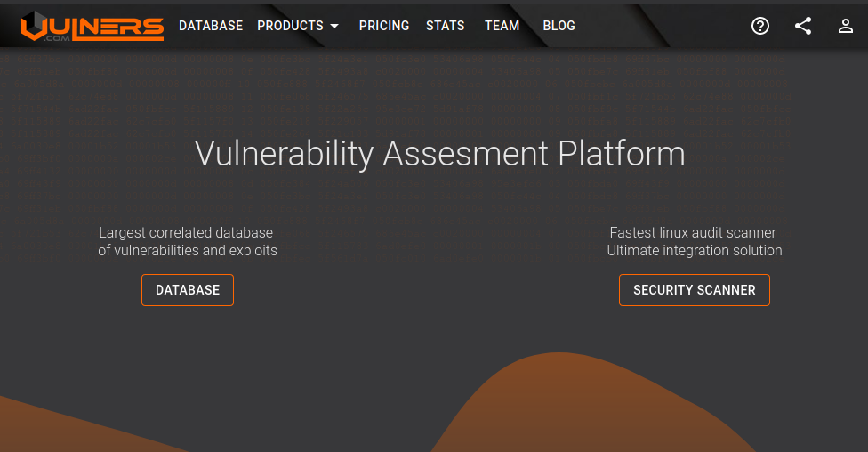868x452 pixels.
Task: Open the user account icon
Action: pyautogui.click(x=845, y=26)
